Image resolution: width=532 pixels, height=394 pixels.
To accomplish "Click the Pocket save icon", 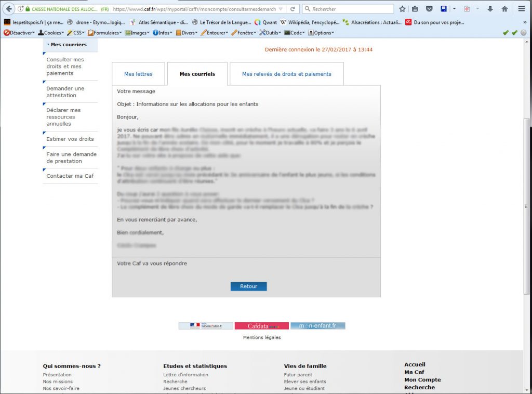I will pyautogui.click(x=429, y=9).
